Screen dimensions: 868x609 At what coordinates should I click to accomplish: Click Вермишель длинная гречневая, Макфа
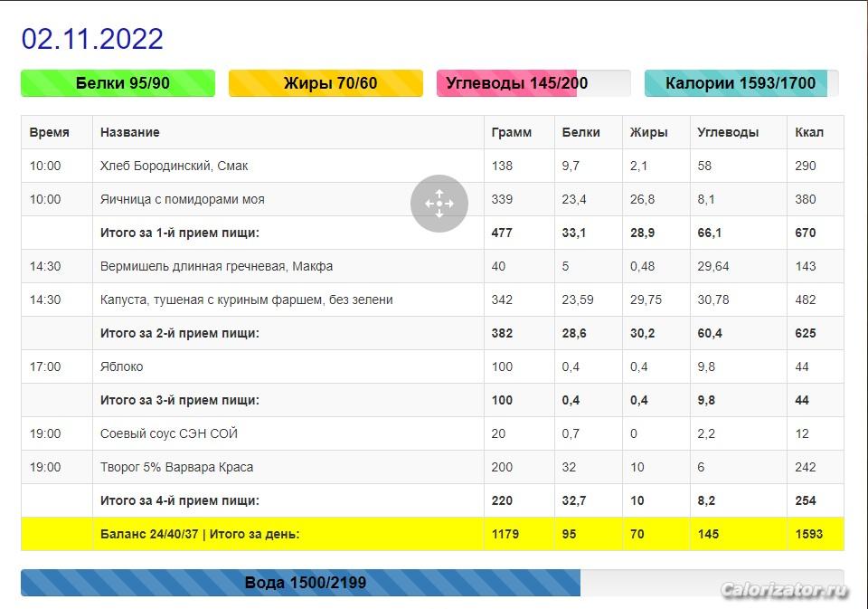216,266
